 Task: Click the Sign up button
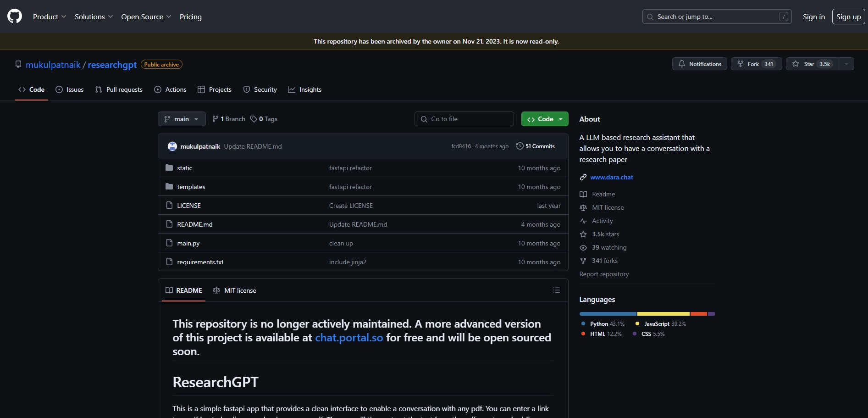849,17
